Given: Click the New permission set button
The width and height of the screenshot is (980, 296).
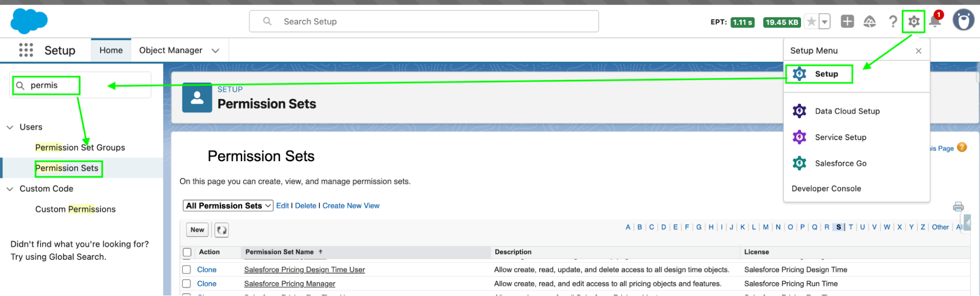Looking at the screenshot, I should pos(197,230).
